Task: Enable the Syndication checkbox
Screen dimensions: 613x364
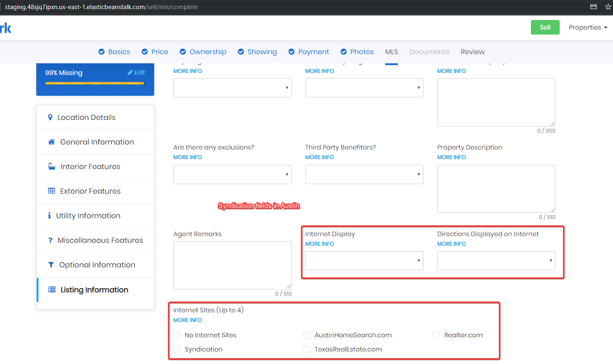Action: pos(177,349)
